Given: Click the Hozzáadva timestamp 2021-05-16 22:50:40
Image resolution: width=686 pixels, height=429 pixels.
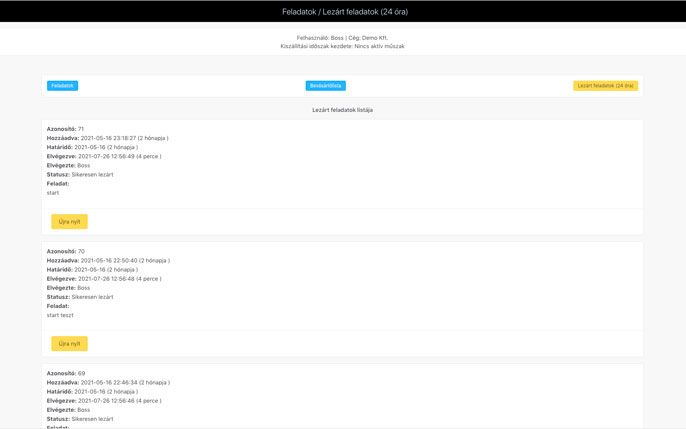Looking at the screenshot, I should 108,260.
